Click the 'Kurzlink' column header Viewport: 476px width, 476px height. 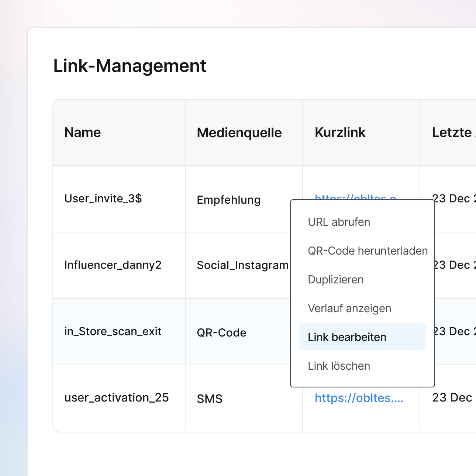(x=340, y=132)
